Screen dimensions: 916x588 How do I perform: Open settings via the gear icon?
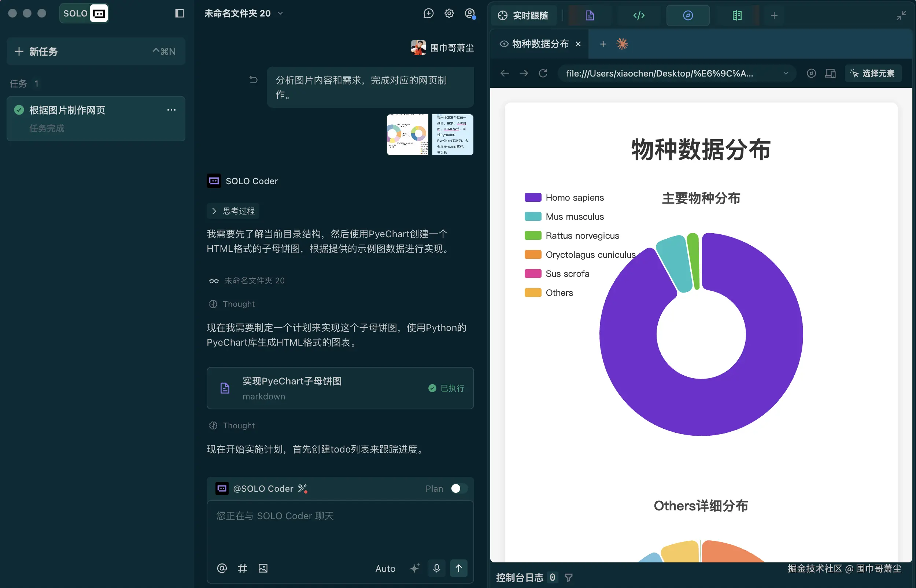(x=449, y=13)
